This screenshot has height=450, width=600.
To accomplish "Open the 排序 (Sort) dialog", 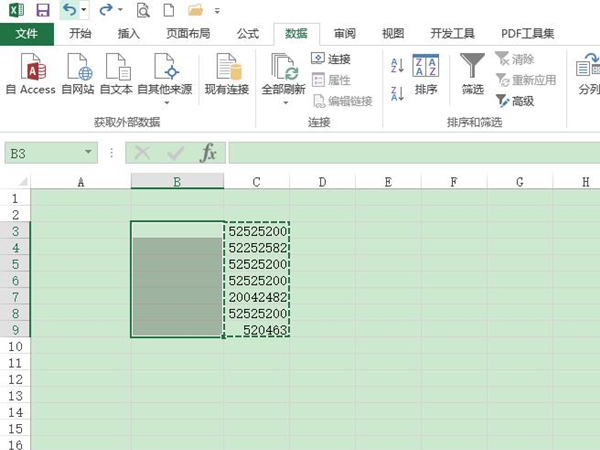I will pyautogui.click(x=425, y=74).
